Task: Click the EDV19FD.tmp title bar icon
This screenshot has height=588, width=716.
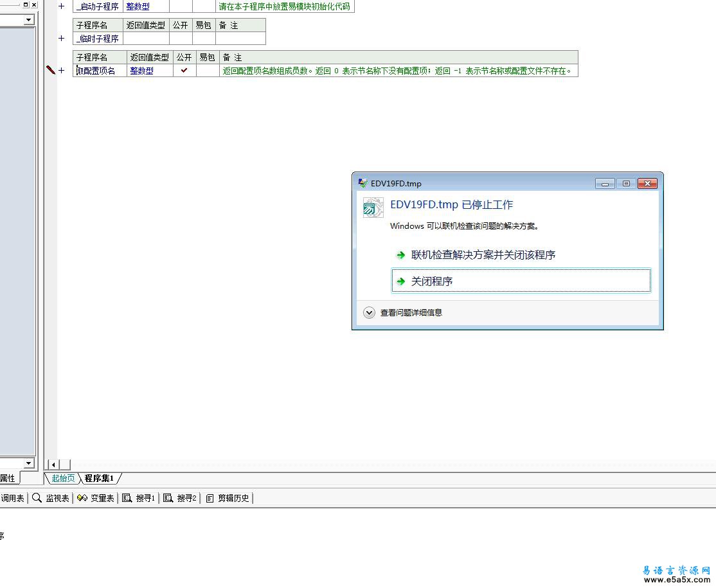Action: point(362,183)
